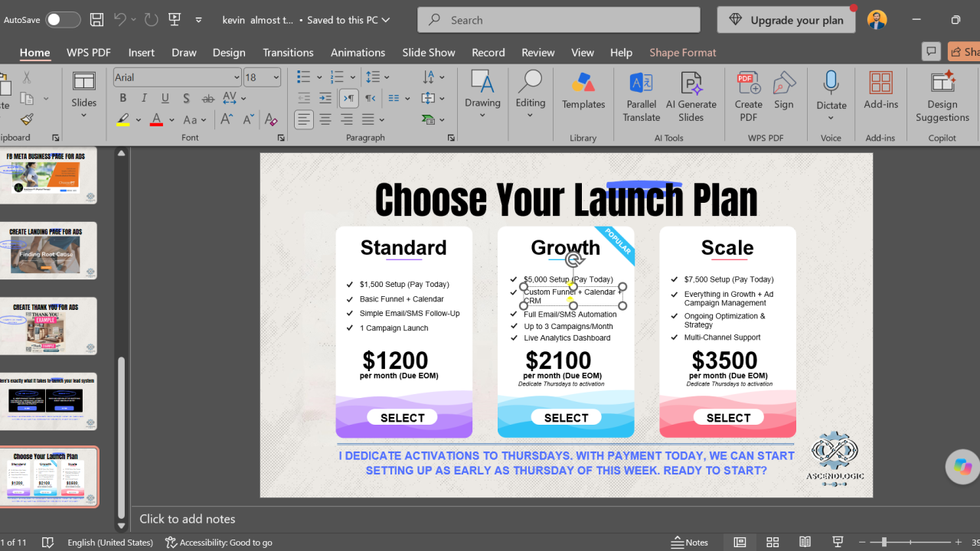Screen dimensions: 980x551
Task: Toggle left-to-right text direction
Action: (x=349, y=98)
